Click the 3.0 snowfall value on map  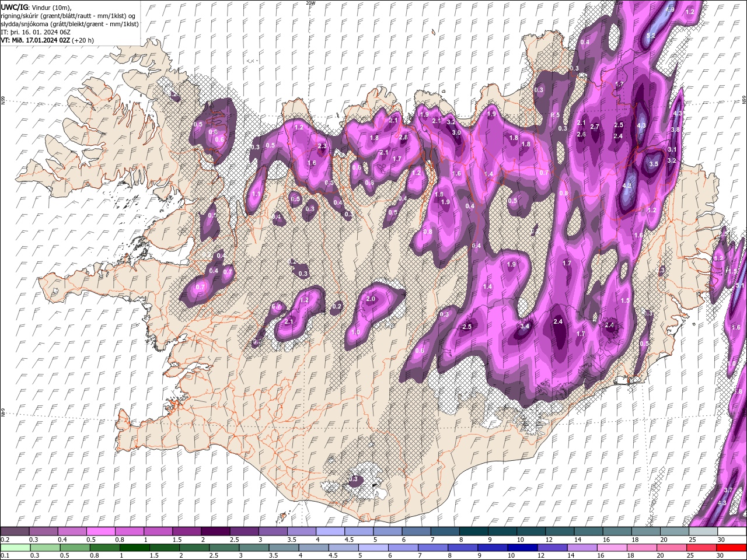tap(456, 133)
